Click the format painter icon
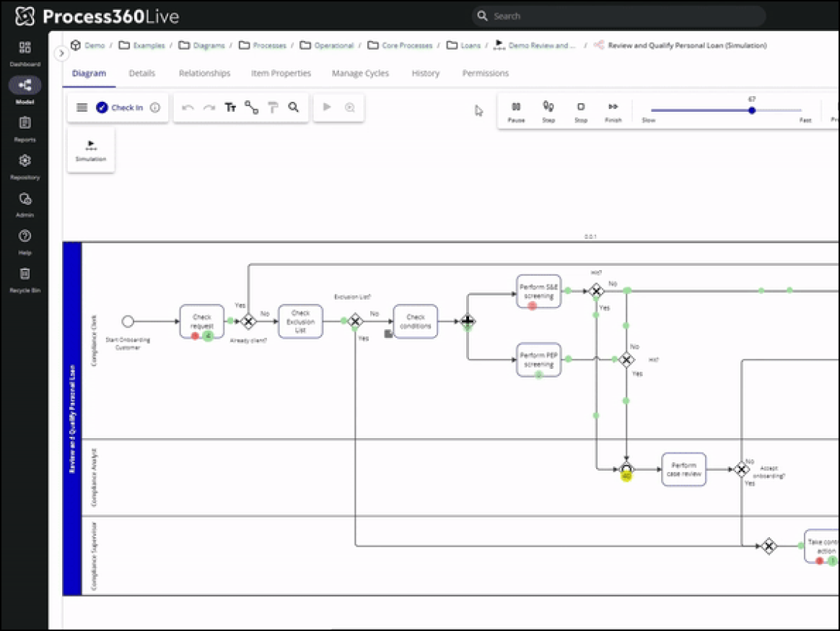Screen dimensions: 840x631 click(273, 108)
